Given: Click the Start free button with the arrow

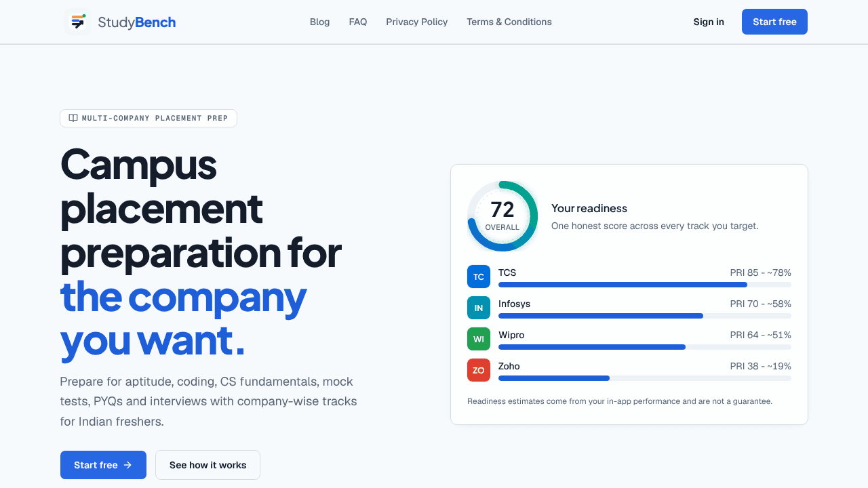Looking at the screenshot, I should 103,465.
